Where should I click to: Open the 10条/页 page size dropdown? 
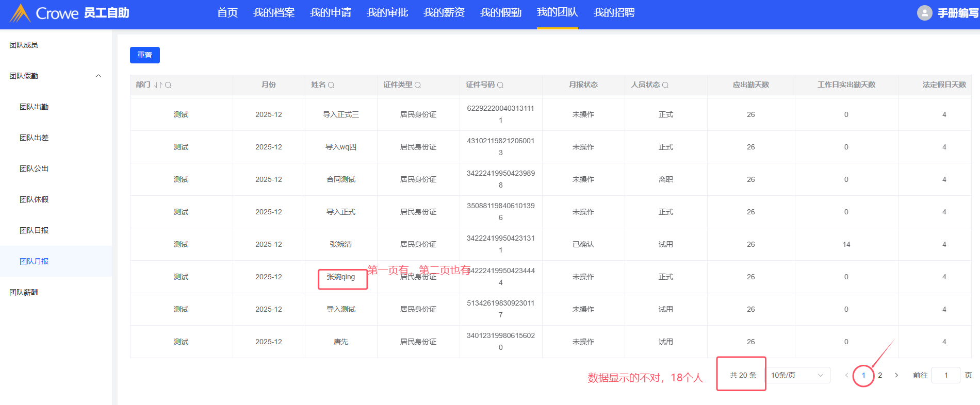click(797, 375)
